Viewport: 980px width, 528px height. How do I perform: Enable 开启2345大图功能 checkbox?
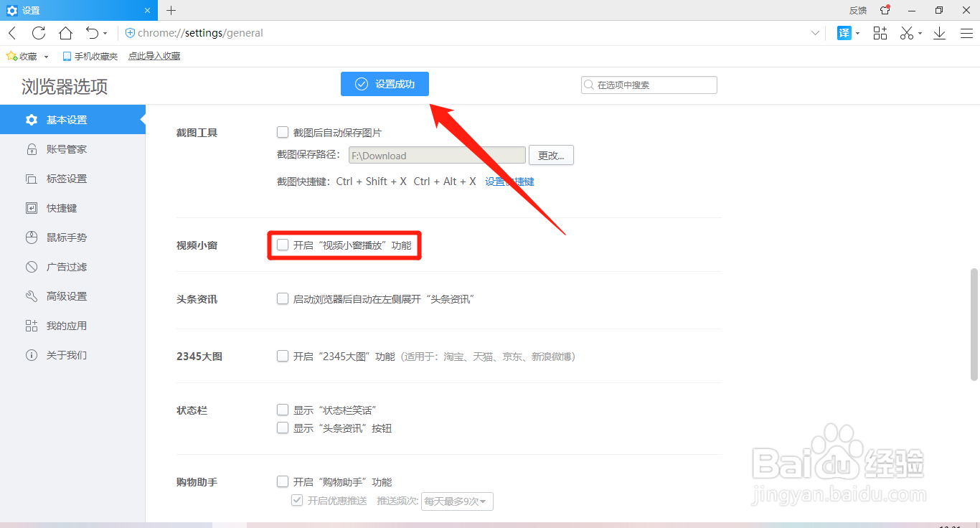283,356
